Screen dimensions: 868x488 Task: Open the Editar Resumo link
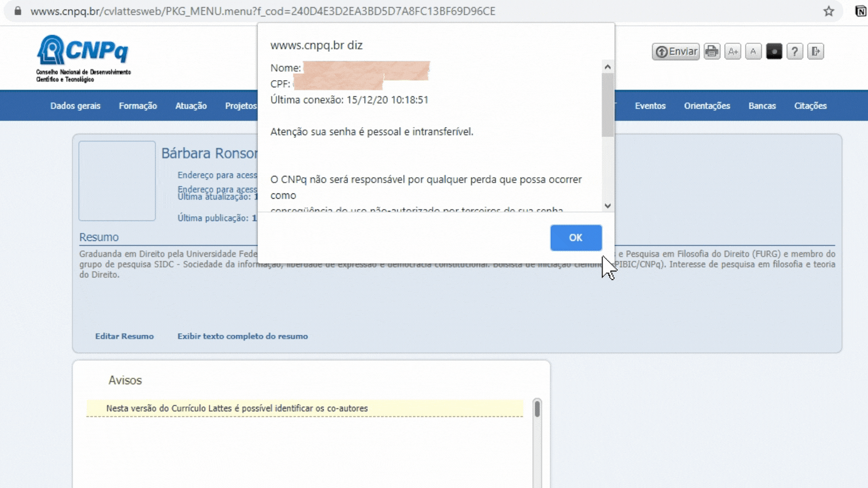point(124,336)
